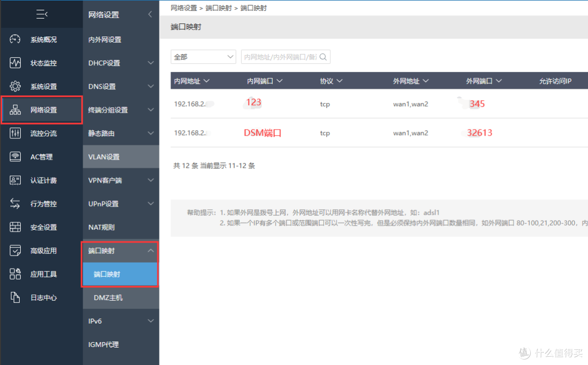This screenshot has width=588, height=365.
Task: Open 内外网设置 page
Action: (x=105, y=39)
